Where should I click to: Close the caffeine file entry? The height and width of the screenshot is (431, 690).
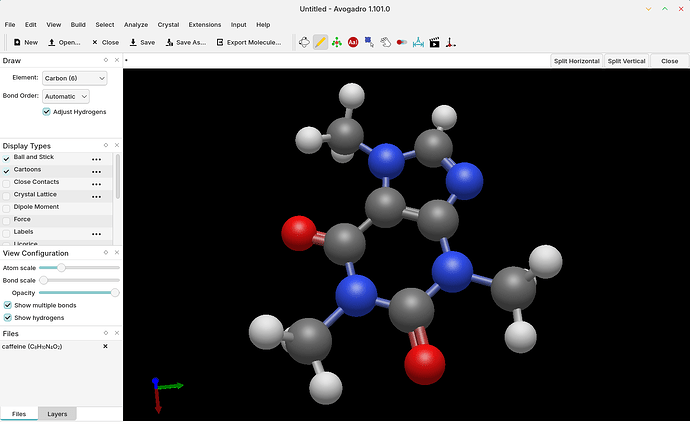[105, 346]
